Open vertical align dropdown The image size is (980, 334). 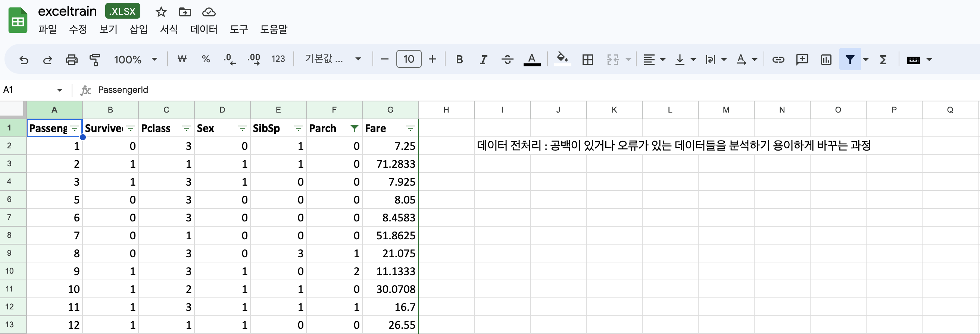click(685, 59)
